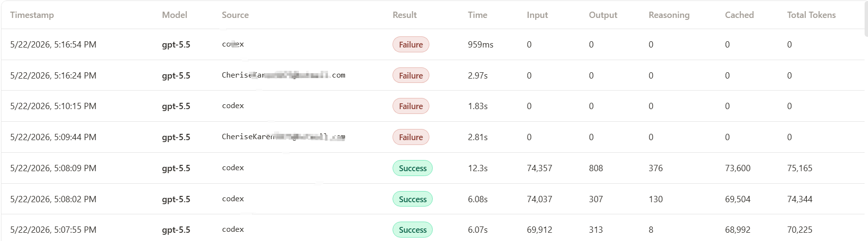The image size is (868, 241).
Task: Click the Result column header
Action: tap(405, 15)
